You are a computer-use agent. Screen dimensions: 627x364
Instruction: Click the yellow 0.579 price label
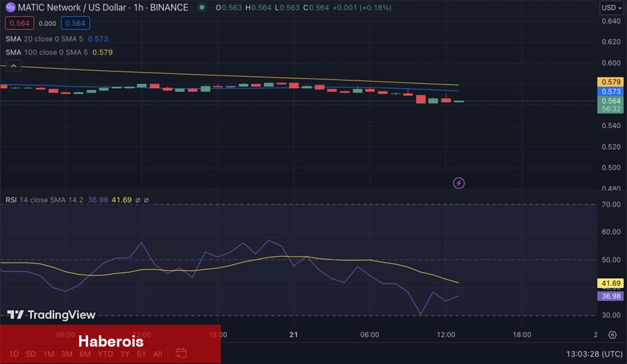(610, 82)
